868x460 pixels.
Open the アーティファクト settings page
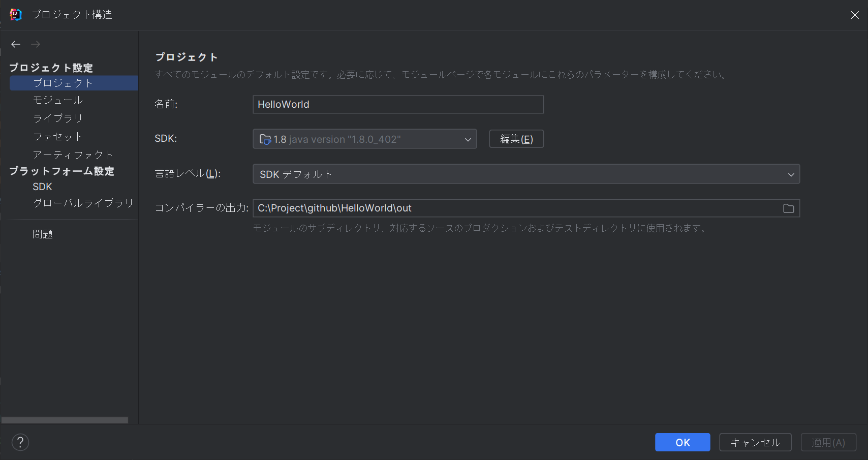pyautogui.click(x=73, y=155)
